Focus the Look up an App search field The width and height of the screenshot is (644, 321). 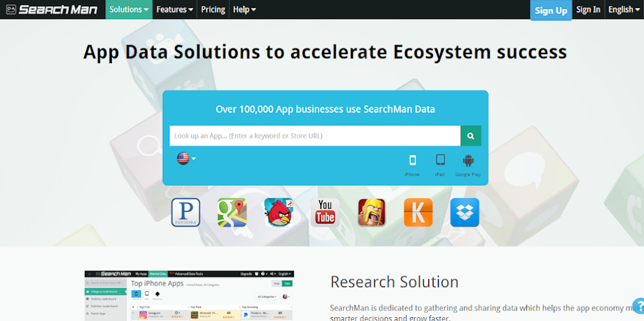click(315, 135)
